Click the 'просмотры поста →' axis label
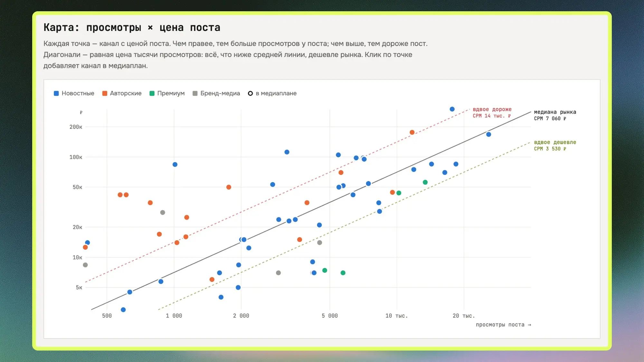Image resolution: width=644 pixels, height=362 pixels. tap(503, 325)
